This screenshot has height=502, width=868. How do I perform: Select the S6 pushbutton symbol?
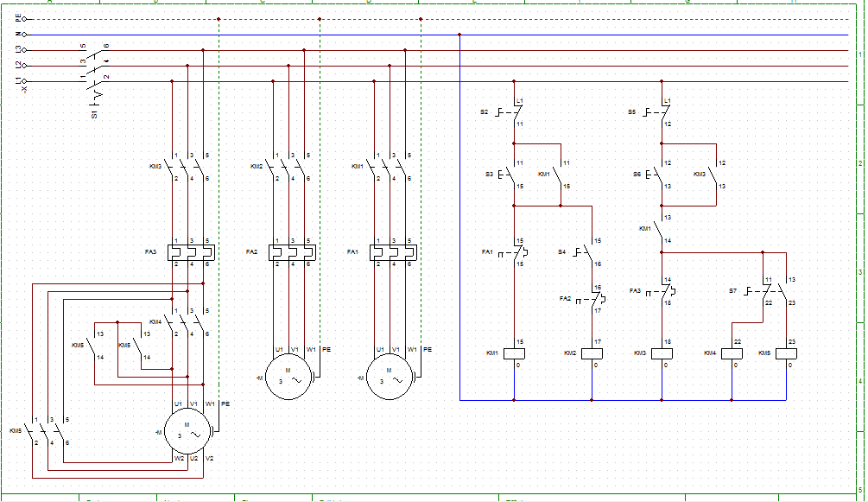(x=660, y=174)
